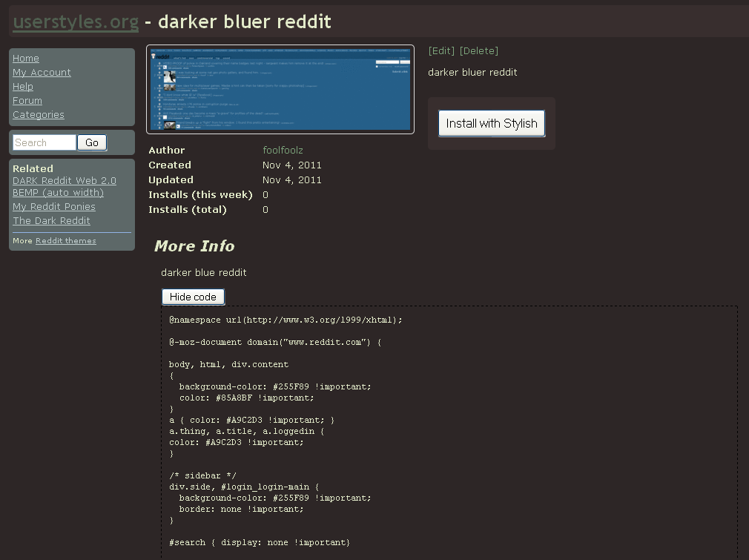Click the '/* sidebar */' comment line

click(x=202, y=475)
